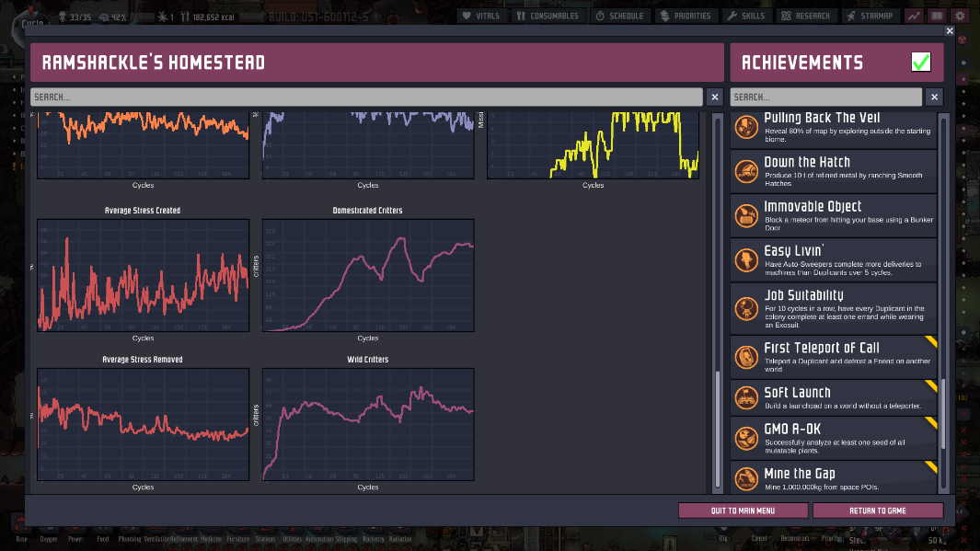Click Return to Game button
980x551 pixels.
coord(878,511)
